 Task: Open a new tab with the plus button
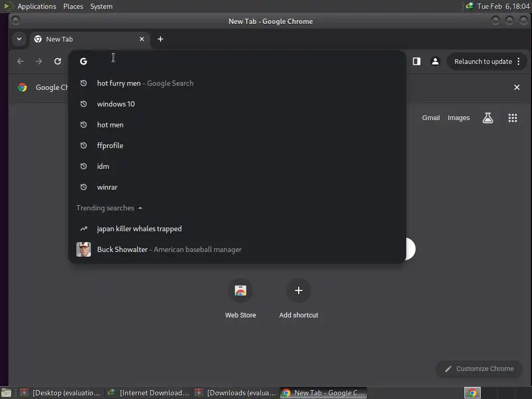pos(161,39)
